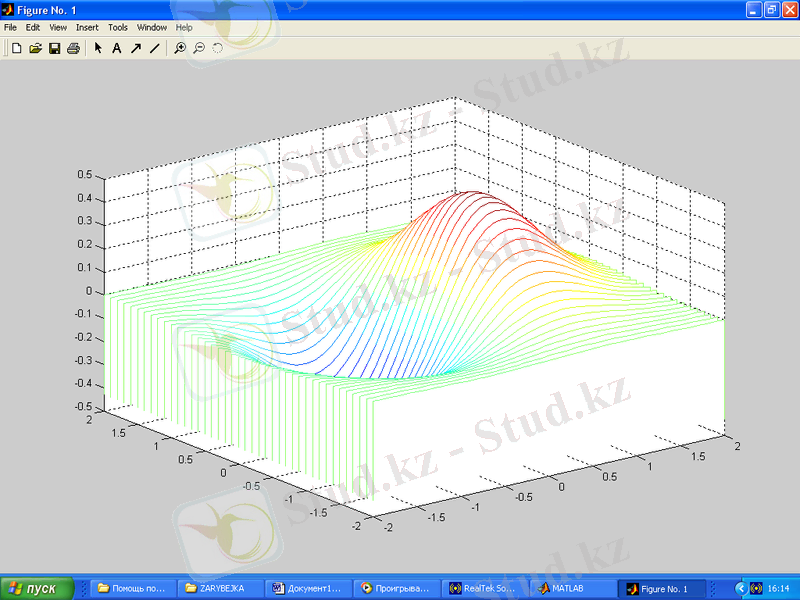Select the Insert Line tool
Image resolution: width=800 pixels, height=600 pixels.
(x=155, y=48)
